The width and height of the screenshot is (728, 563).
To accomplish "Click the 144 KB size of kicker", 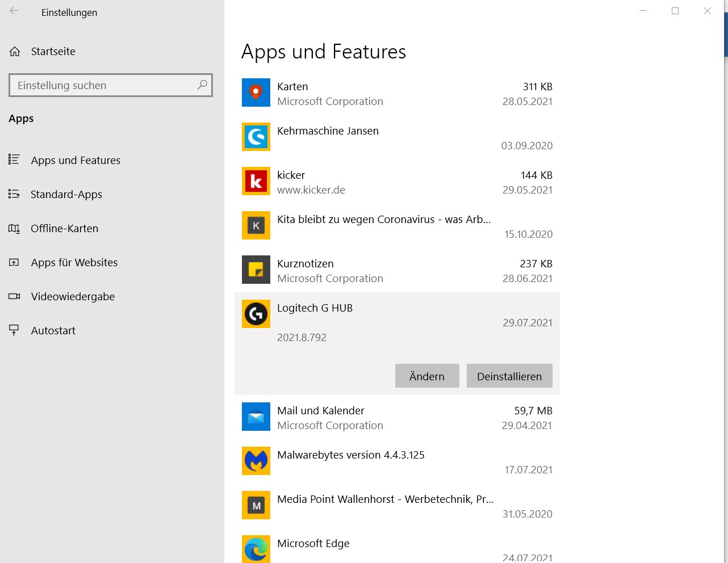I will pyautogui.click(x=537, y=175).
